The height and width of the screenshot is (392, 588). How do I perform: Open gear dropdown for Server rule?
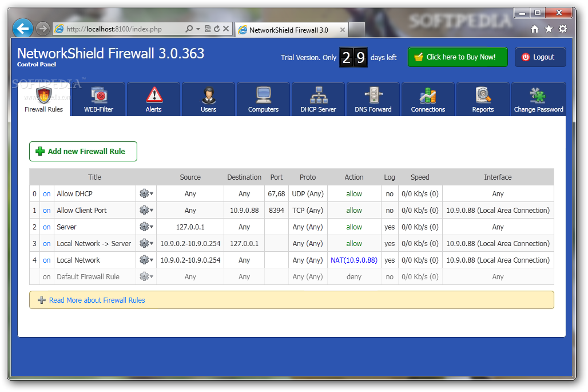146,227
